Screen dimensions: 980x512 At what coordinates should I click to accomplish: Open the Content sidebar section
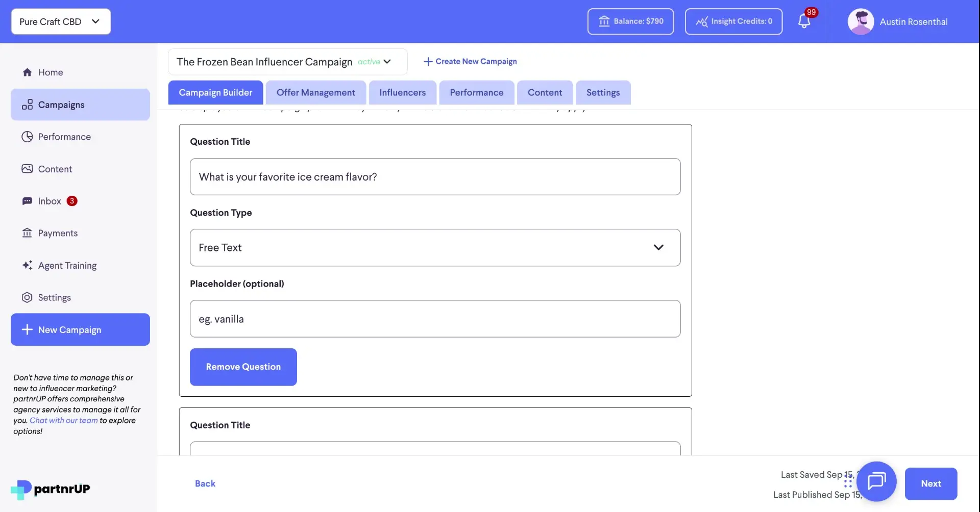(x=56, y=168)
